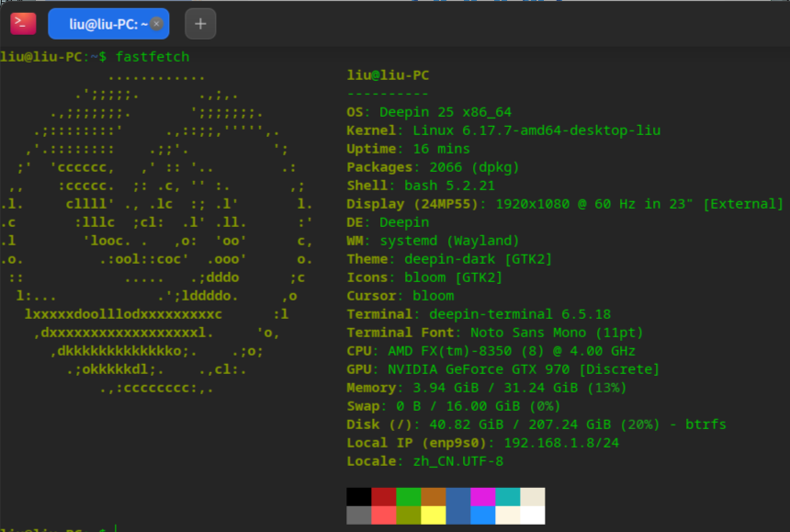Click the typed fastfetch command

click(152, 57)
